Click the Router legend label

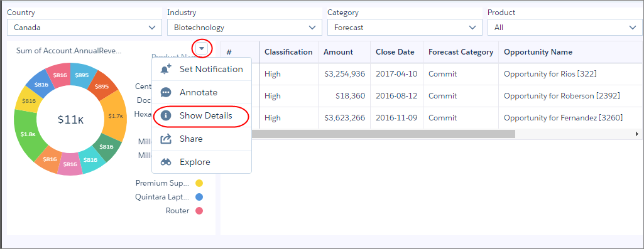point(177,211)
